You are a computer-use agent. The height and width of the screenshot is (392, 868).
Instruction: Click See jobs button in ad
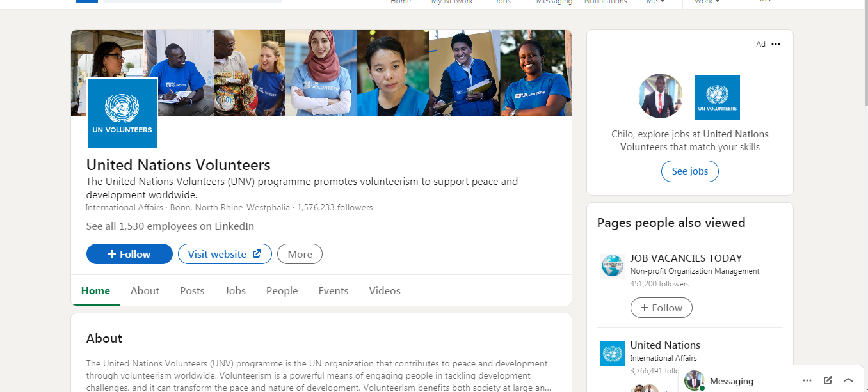(x=690, y=171)
